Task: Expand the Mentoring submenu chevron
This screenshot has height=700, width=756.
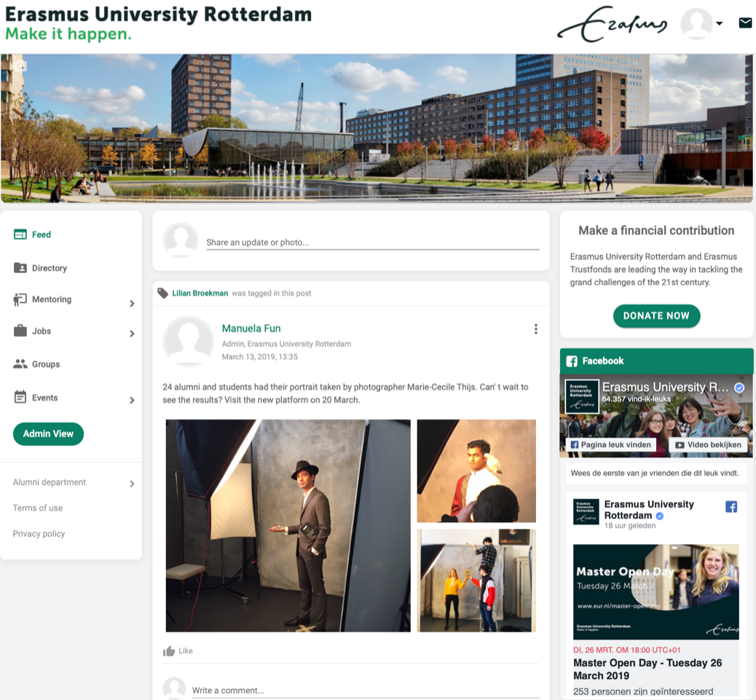Action: [x=132, y=303]
